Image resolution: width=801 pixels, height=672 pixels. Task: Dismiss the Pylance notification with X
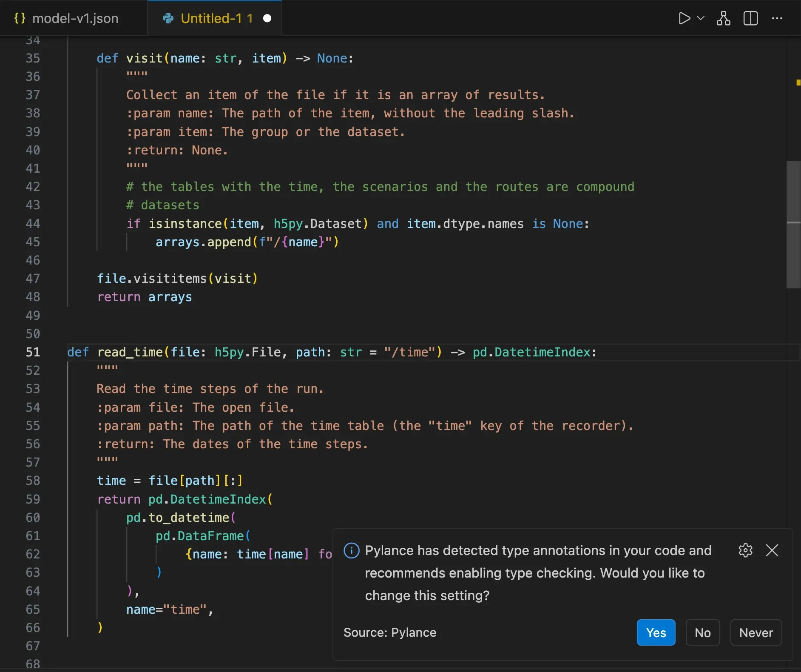click(772, 550)
